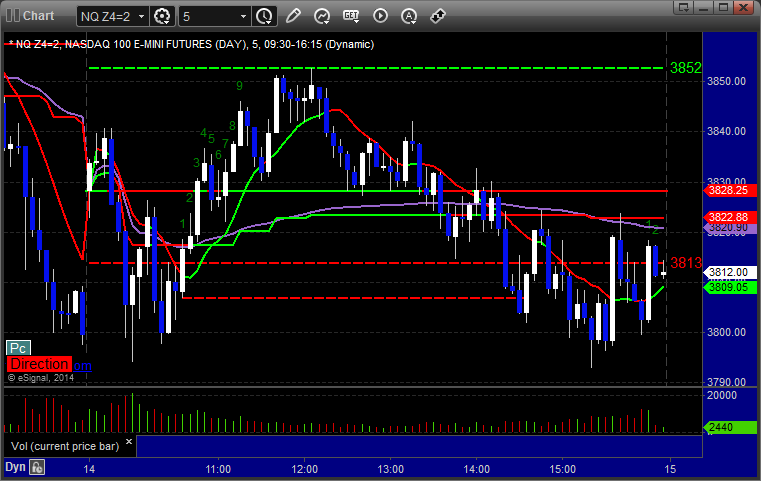Select the Vol (current price bar) tab
This screenshot has width=761, height=481.
[65, 446]
